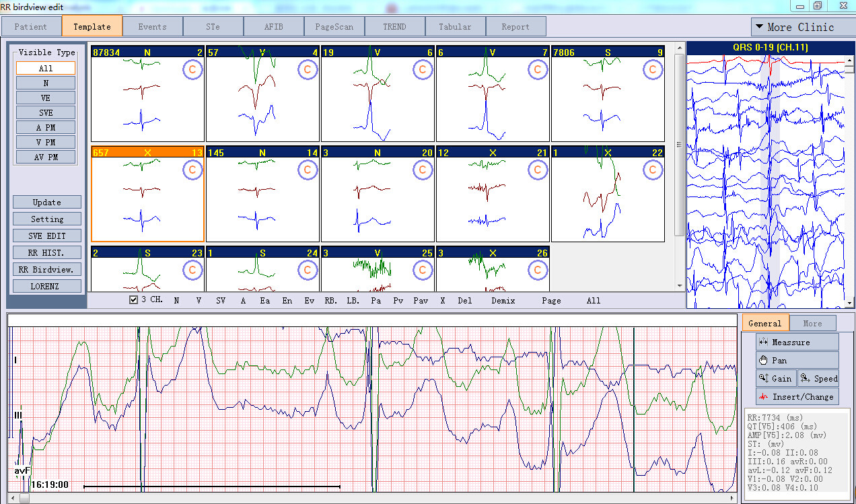Click RB. in the label bar
856x504 pixels.
(x=331, y=301)
